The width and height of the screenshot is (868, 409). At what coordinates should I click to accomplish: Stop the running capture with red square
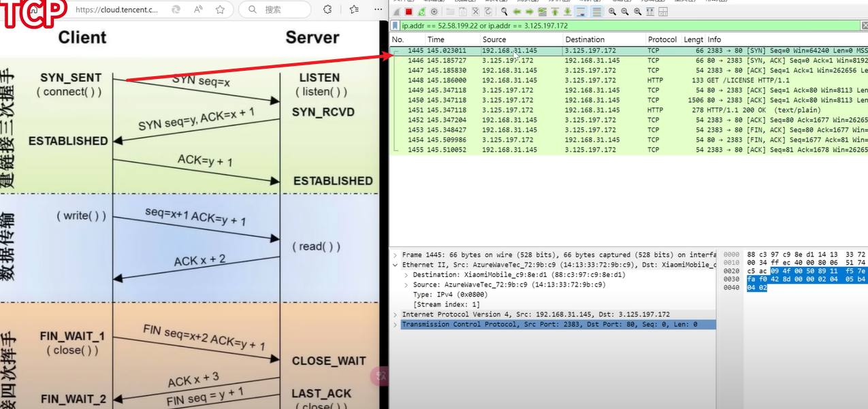pos(408,12)
